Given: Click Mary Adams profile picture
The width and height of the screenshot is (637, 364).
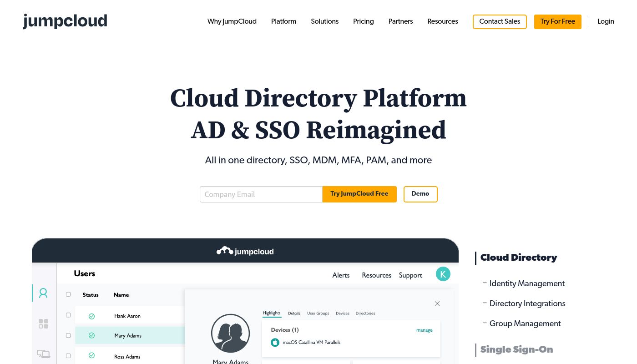Looking at the screenshot, I should click(230, 333).
